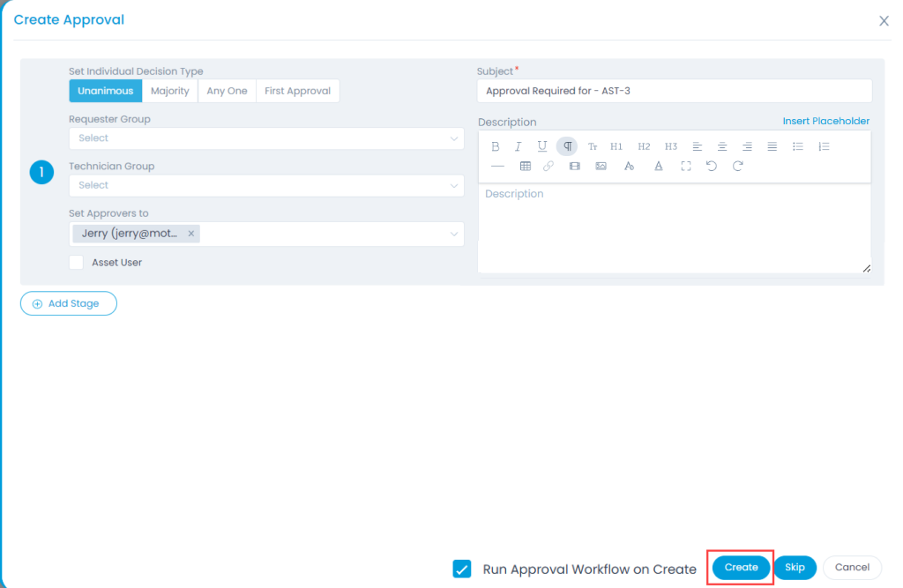Expand the Set Approvers to dropdown
This screenshot has width=903, height=588.
tap(454, 234)
